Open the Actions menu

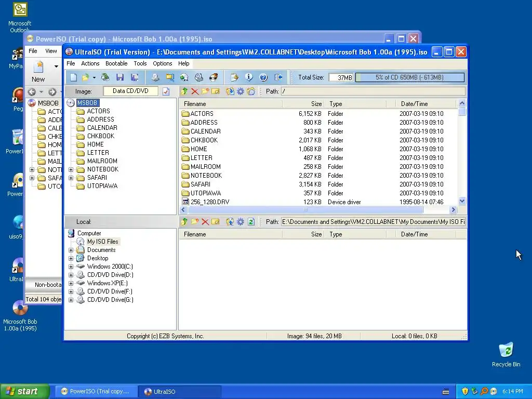coord(90,63)
